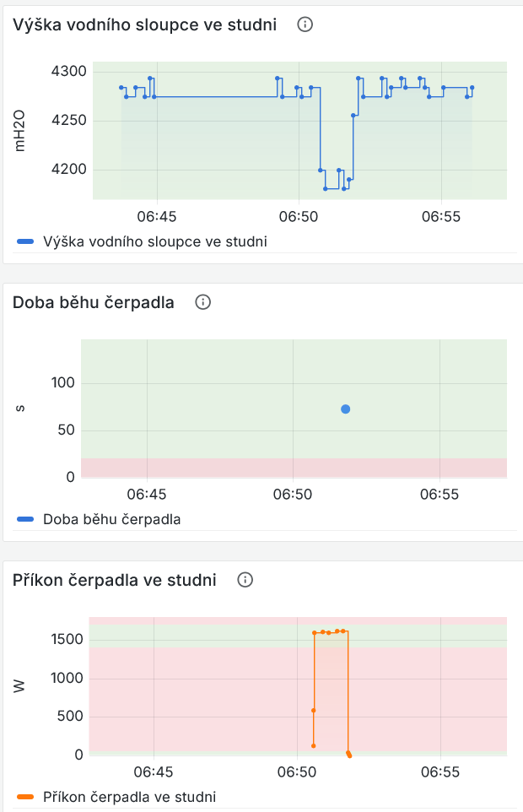Open panel menu from Příkon čerpadla ve studni title

[115, 580]
